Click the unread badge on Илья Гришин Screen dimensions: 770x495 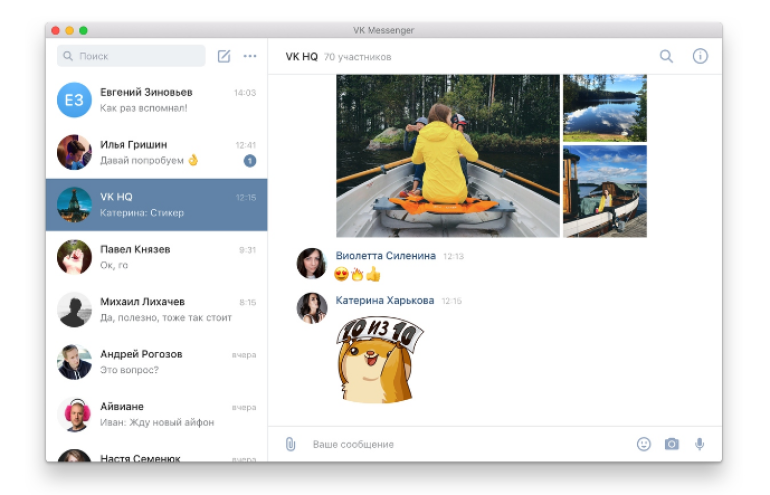(250, 161)
